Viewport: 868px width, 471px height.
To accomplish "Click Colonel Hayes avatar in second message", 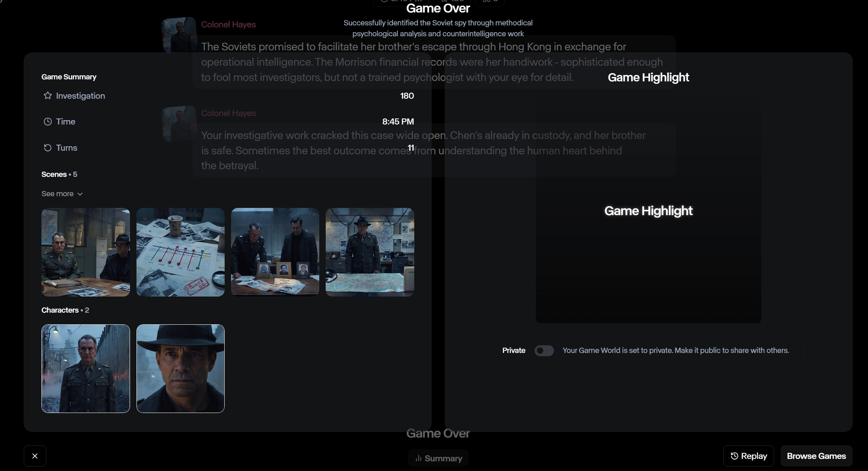I will [179, 123].
